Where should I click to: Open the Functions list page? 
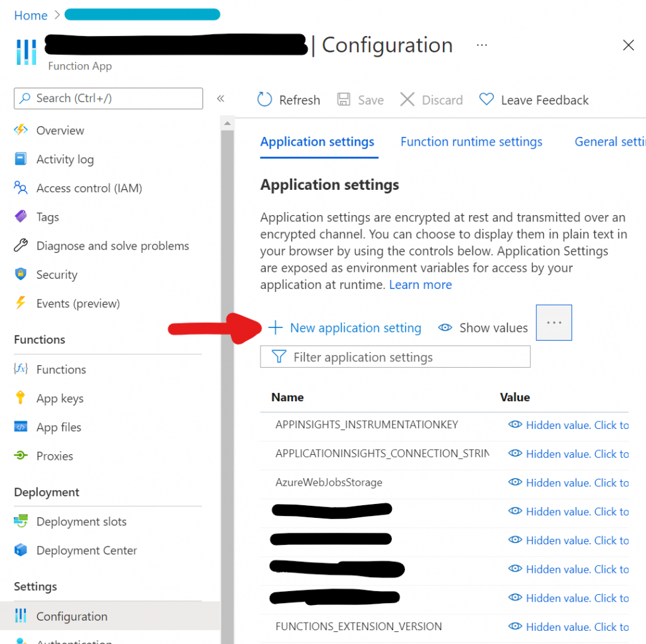pyautogui.click(x=61, y=370)
